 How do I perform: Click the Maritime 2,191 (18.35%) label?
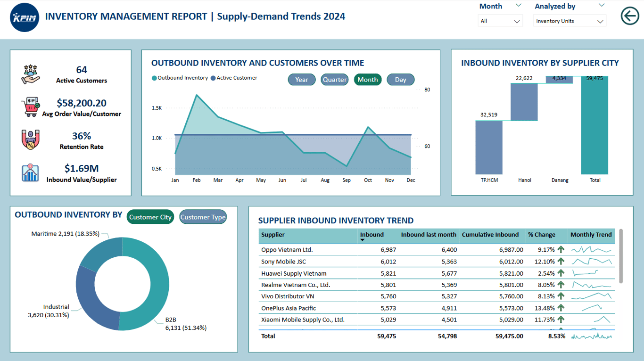click(x=66, y=234)
